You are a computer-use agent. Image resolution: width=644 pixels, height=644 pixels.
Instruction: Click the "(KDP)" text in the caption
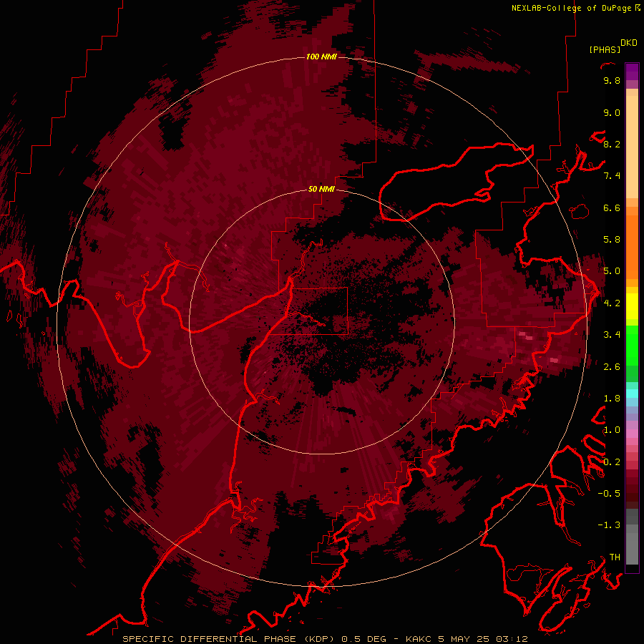click(319, 639)
